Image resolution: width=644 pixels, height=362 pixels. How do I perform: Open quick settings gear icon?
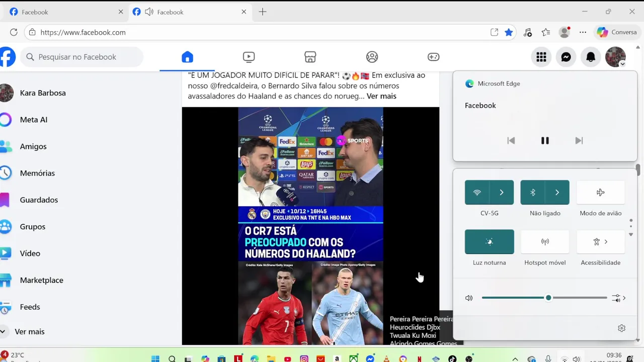(x=621, y=328)
